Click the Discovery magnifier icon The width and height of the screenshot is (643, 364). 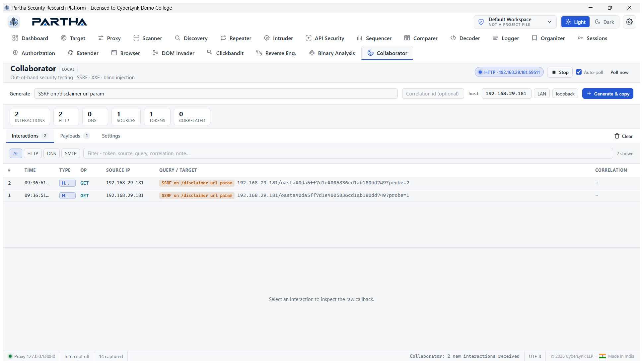178,38
